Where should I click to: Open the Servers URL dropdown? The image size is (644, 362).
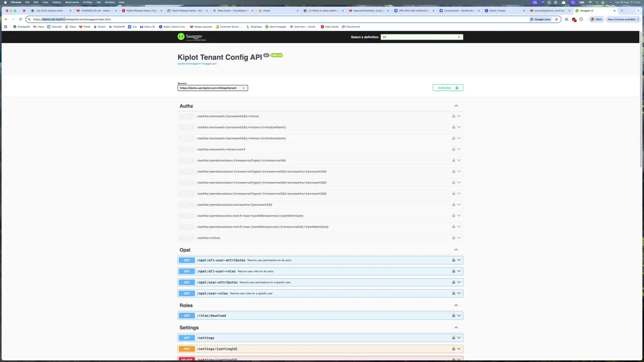pos(213,88)
